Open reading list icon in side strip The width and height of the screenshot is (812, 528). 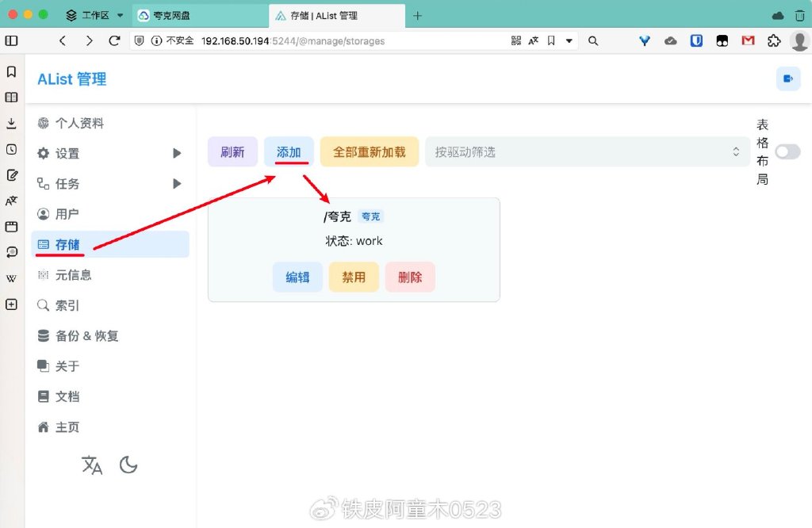pyautogui.click(x=11, y=98)
